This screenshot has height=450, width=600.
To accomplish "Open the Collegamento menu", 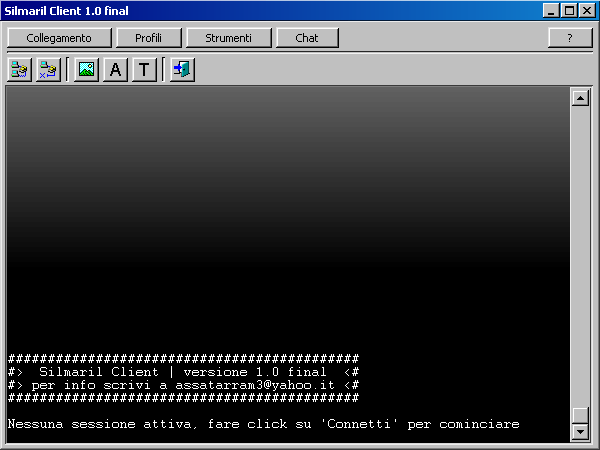I will [x=59, y=38].
